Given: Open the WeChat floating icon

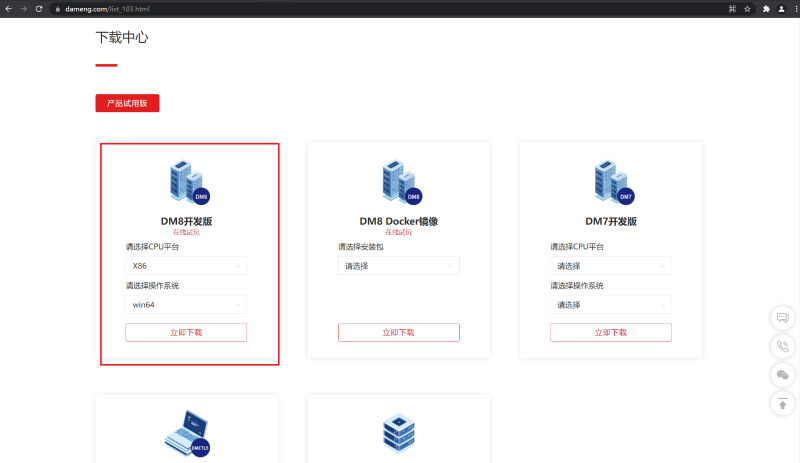Looking at the screenshot, I should click(783, 375).
